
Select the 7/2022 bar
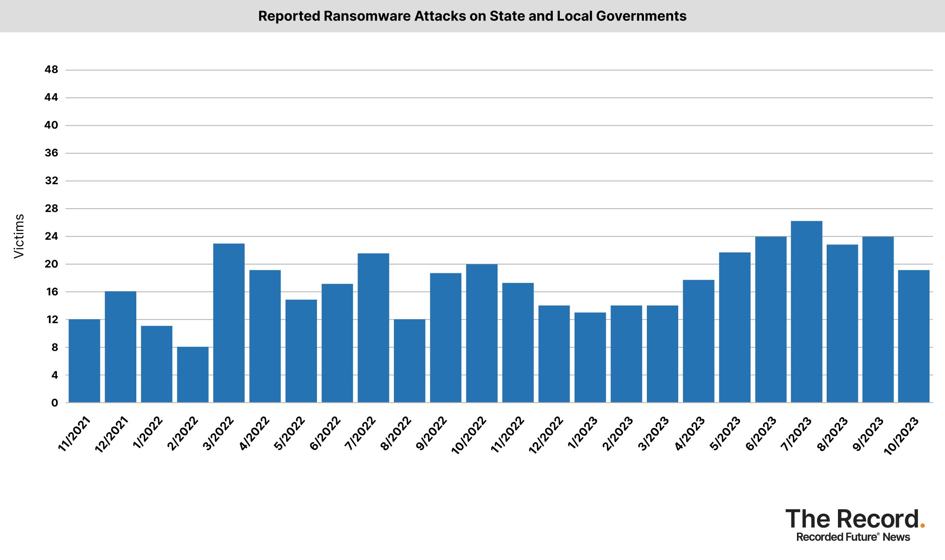tap(373, 328)
